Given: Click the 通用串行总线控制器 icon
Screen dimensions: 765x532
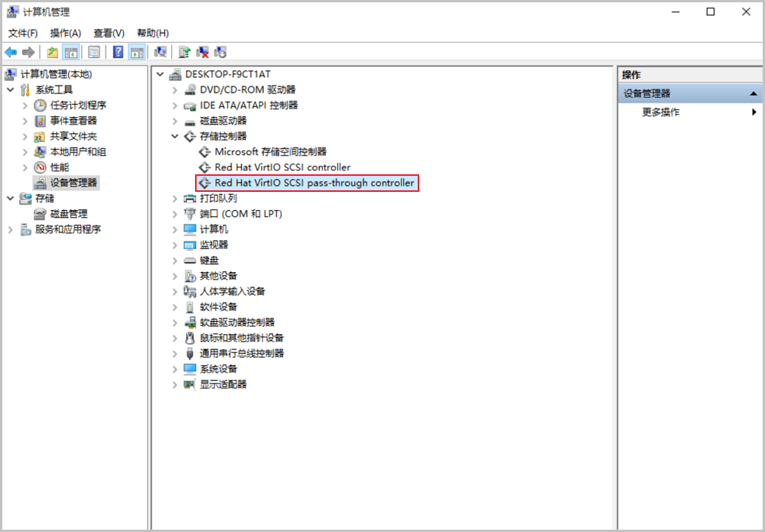Looking at the screenshot, I should (x=189, y=354).
